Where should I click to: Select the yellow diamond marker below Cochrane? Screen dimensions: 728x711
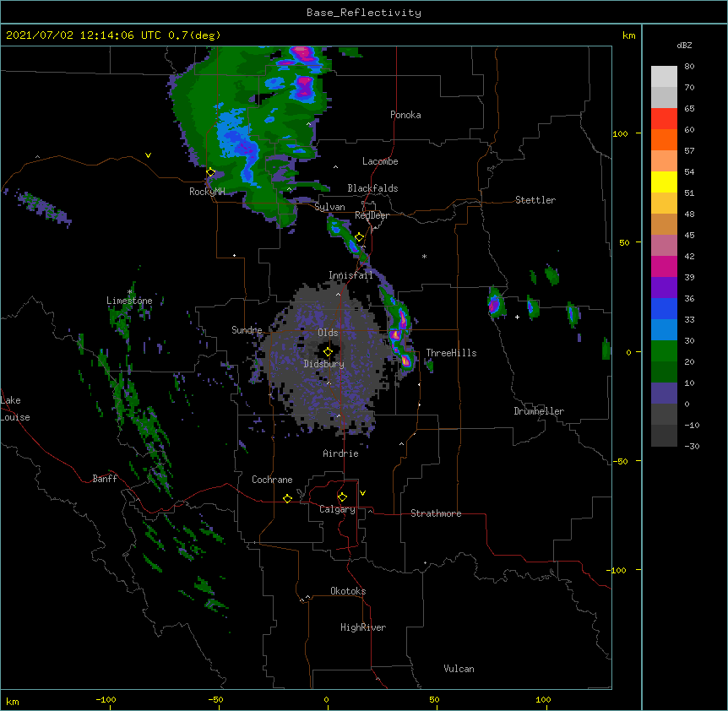[x=287, y=498]
